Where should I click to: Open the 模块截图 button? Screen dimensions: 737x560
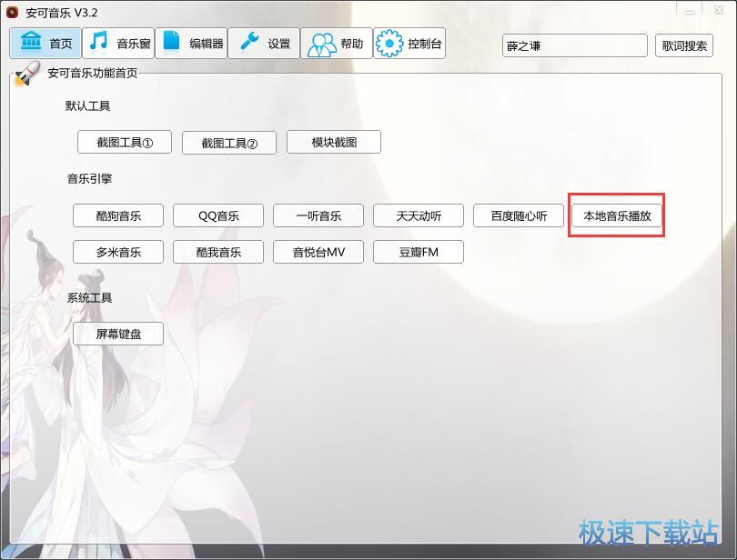coord(334,142)
